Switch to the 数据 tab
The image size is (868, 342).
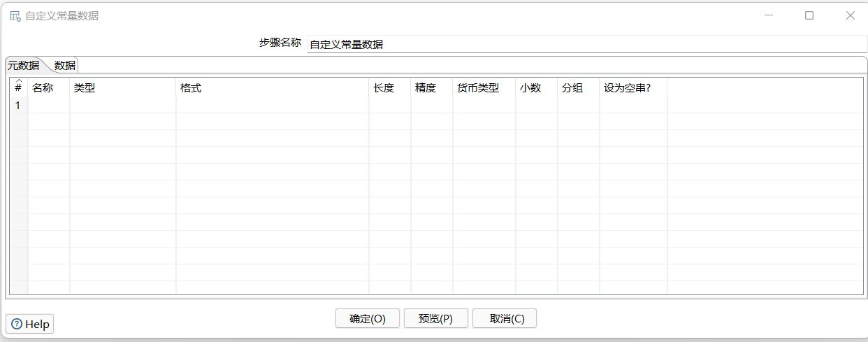coord(65,65)
